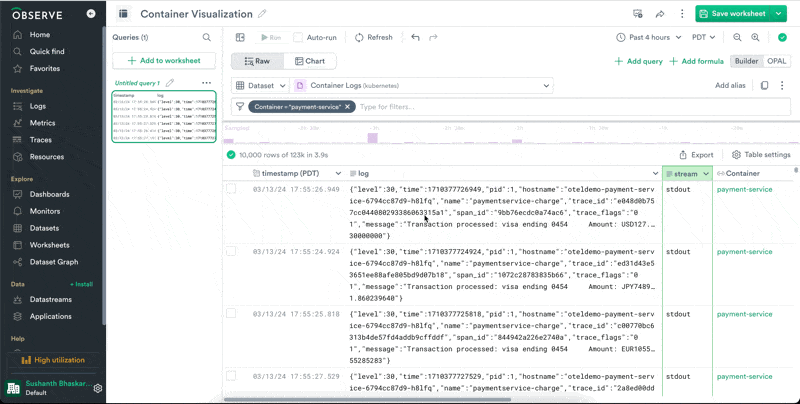This screenshot has height=404, width=800.
Task: Click the Install link next to Data
Action: pyautogui.click(x=82, y=284)
